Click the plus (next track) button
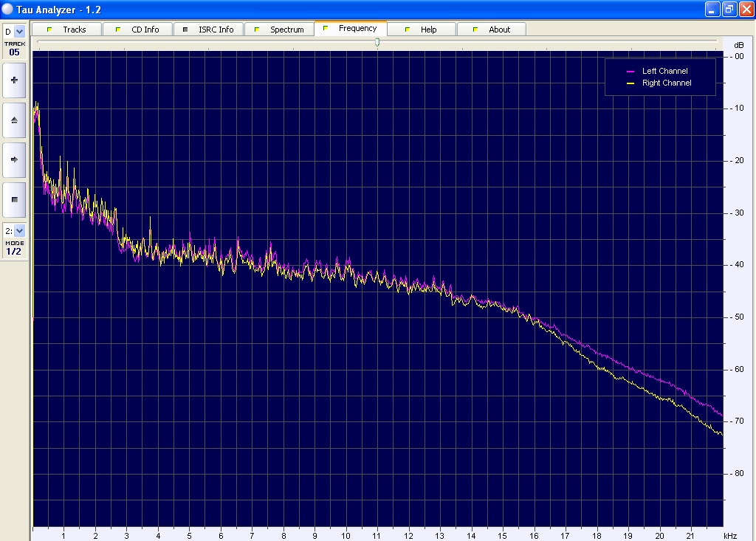This screenshot has width=756, height=541. pyautogui.click(x=14, y=80)
